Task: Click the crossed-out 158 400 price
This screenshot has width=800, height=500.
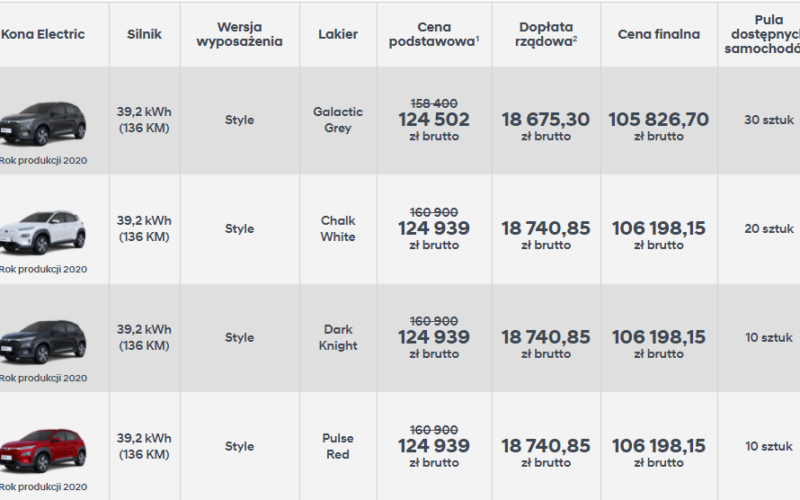Action: 434,102
